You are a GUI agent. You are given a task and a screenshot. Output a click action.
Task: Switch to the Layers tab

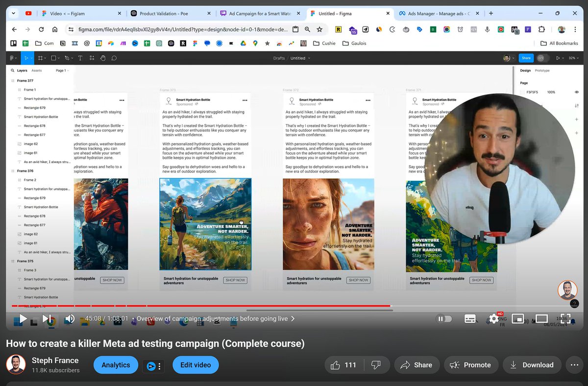click(x=22, y=71)
